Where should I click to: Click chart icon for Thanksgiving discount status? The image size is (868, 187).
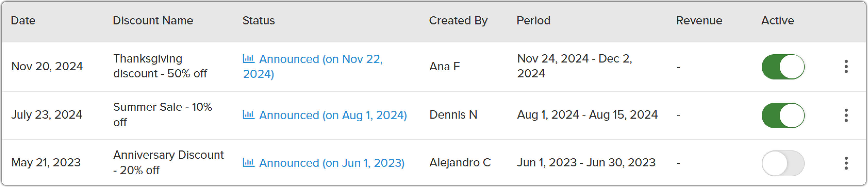coord(249,59)
